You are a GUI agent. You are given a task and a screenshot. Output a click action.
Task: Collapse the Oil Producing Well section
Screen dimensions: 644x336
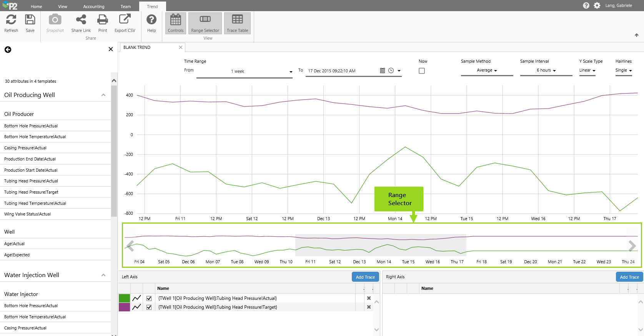click(103, 95)
